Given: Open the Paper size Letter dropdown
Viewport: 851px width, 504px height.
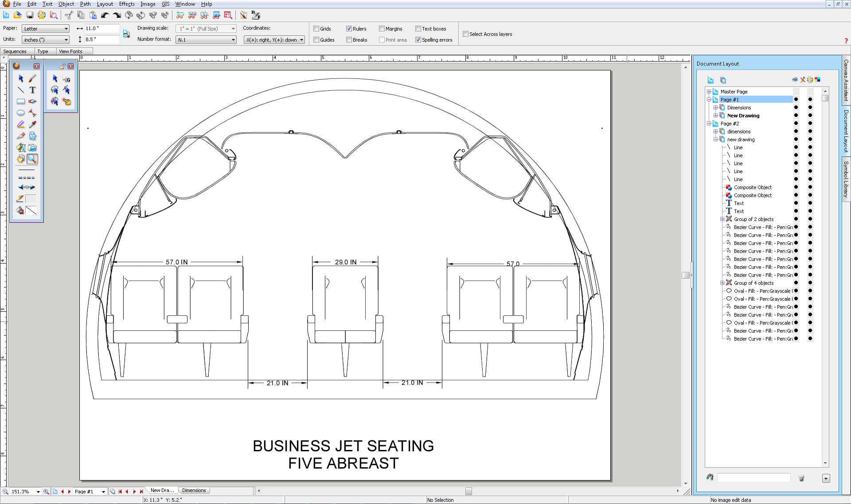Looking at the screenshot, I should click(x=46, y=29).
